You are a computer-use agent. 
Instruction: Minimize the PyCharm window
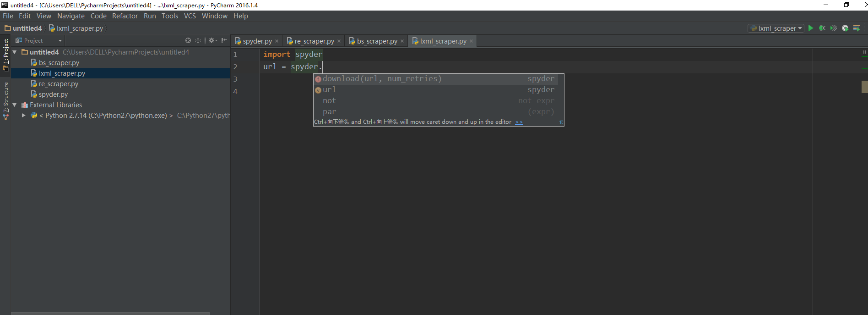coord(826,5)
